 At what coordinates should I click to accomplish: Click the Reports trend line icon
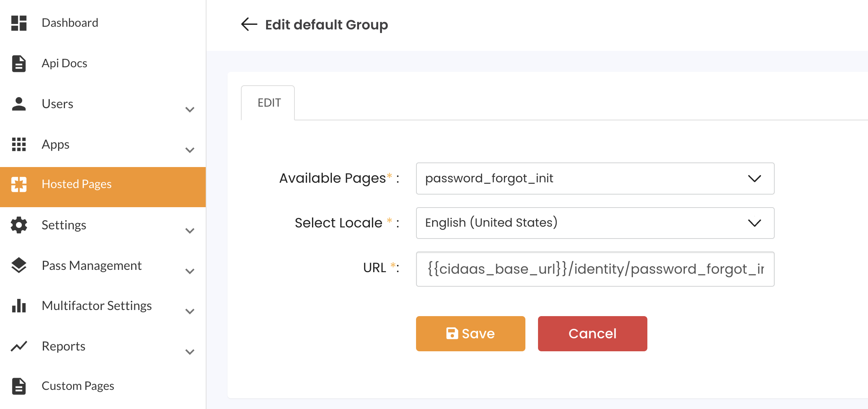[x=19, y=346]
